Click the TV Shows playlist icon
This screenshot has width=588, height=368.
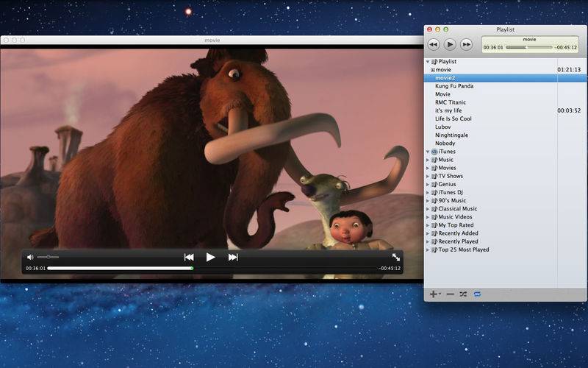click(434, 176)
